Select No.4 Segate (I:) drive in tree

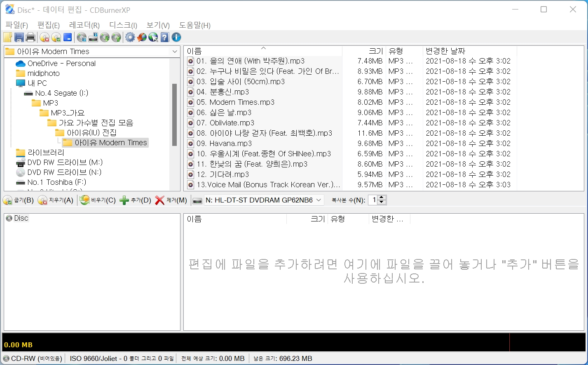[61, 93]
